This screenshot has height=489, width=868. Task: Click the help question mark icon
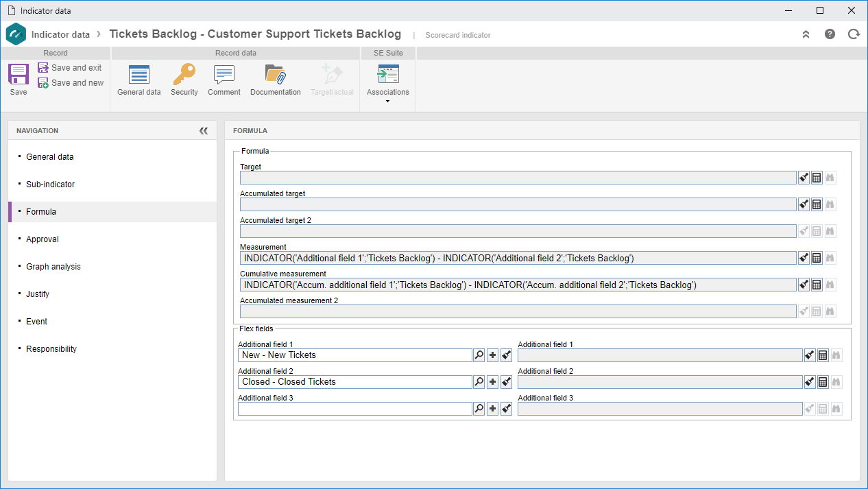pyautogui.click(x=830, y=34)
